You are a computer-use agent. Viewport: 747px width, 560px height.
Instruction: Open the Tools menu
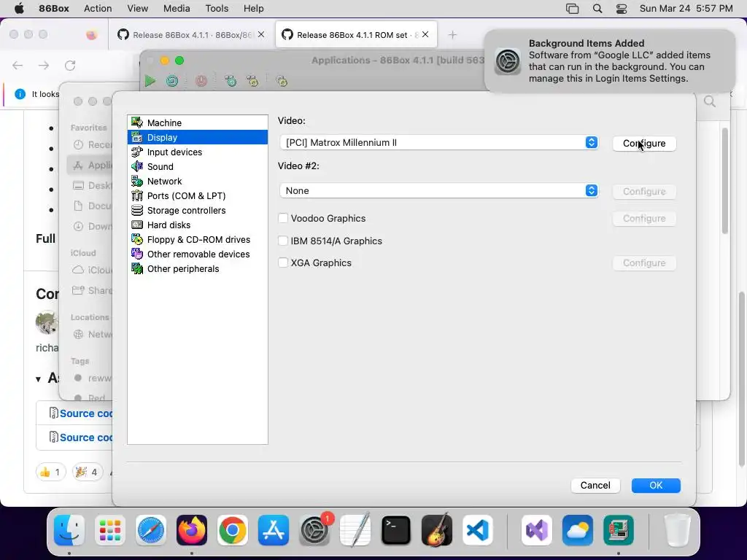click(217, 9)
